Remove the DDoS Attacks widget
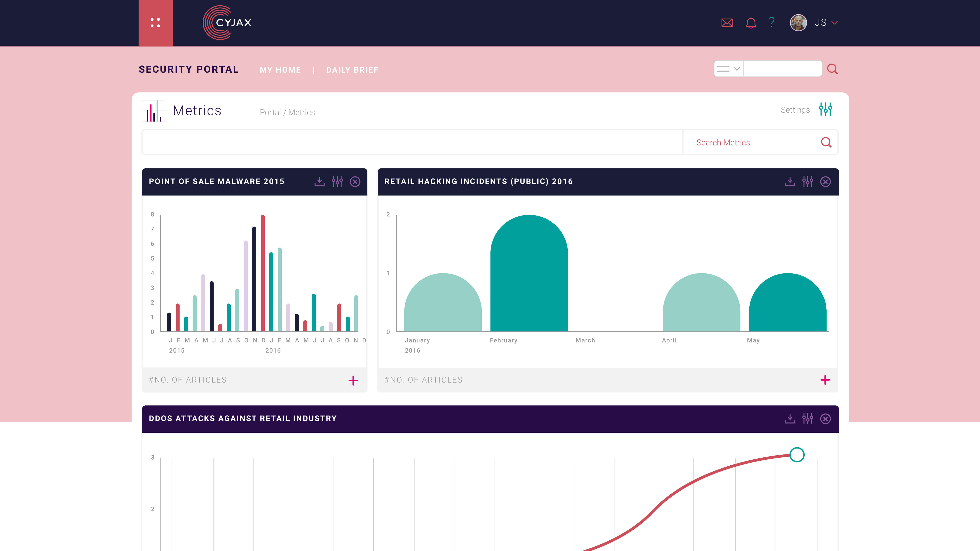Screen dimensions: 980x551 [x=825, y=419]
